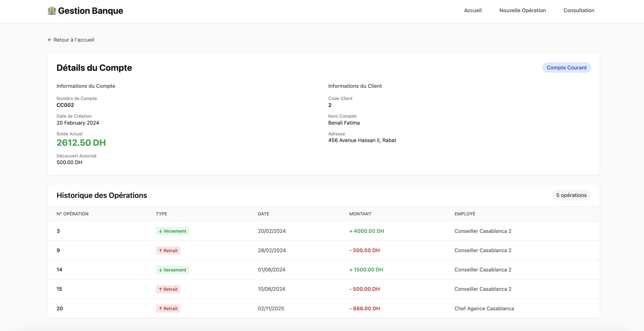The image size is (644, 331).
Task: Click the back arrow before Retour
Action: (50, 40)
